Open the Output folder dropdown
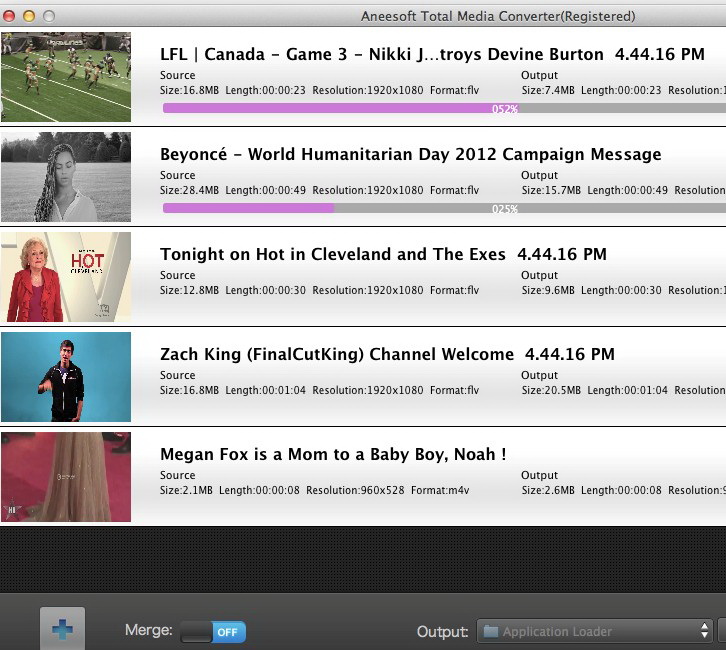This screenshot has width=726, height=650. click(593, 631)
